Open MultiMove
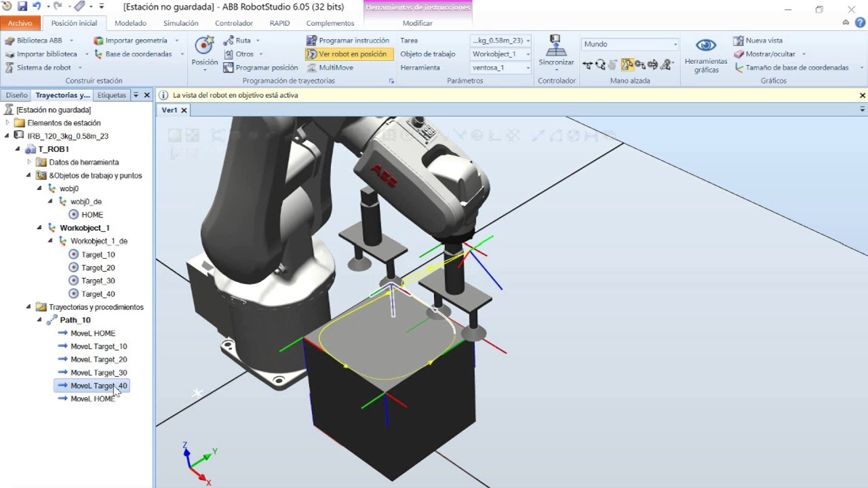This screenshot has width=868, height=488. click(x=330, y=68)
